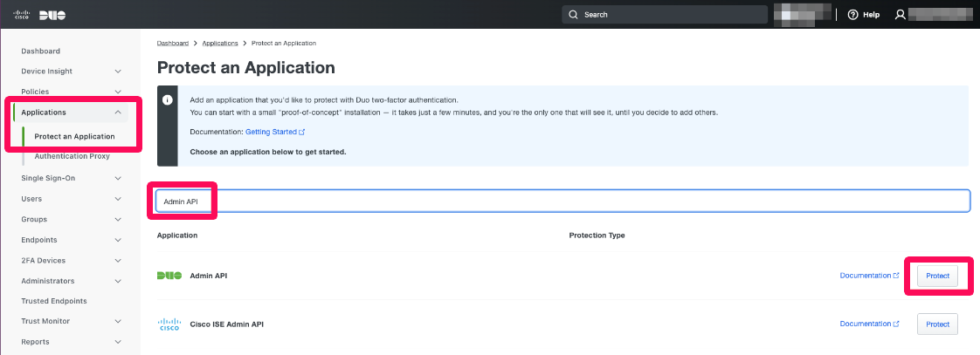Open Reports in the sidebar
Image resolution: width=980 pixels, height=355 pixels.
pos(35,342)
